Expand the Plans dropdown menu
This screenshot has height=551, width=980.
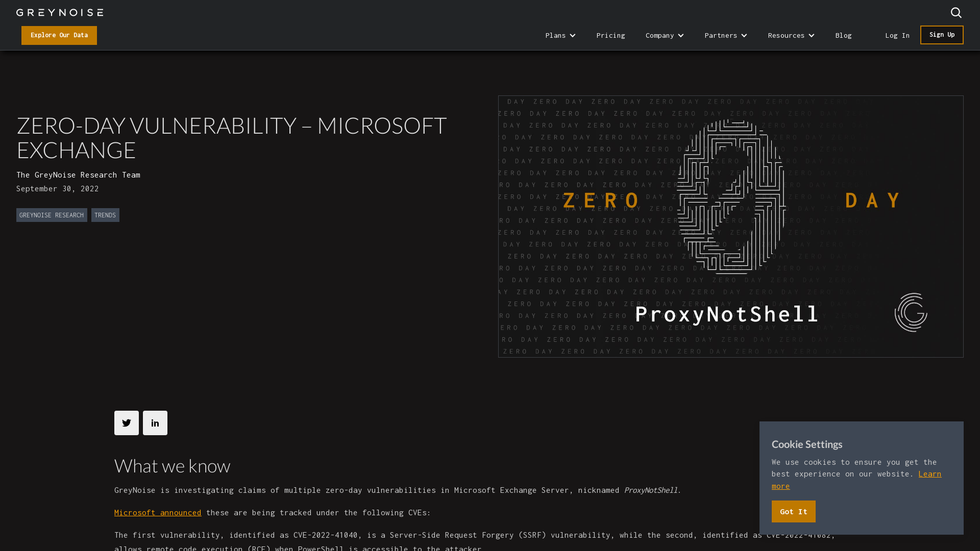556,35
